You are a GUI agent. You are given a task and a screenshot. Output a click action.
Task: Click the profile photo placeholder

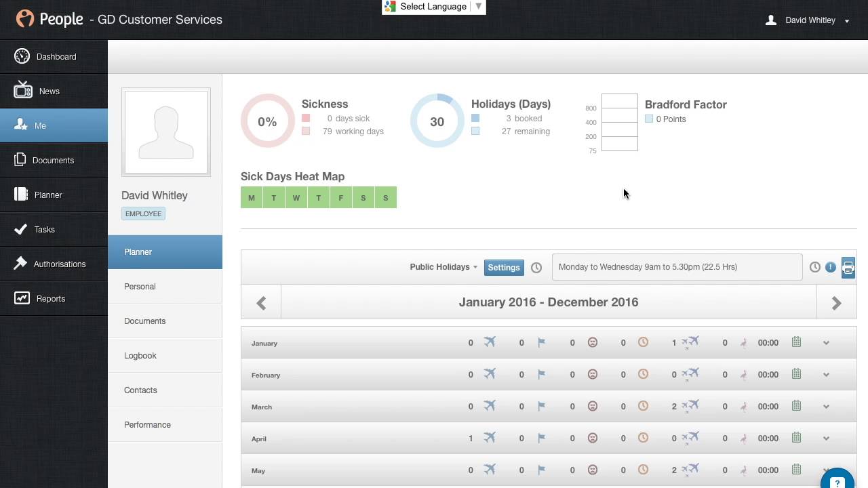[166, 132]
